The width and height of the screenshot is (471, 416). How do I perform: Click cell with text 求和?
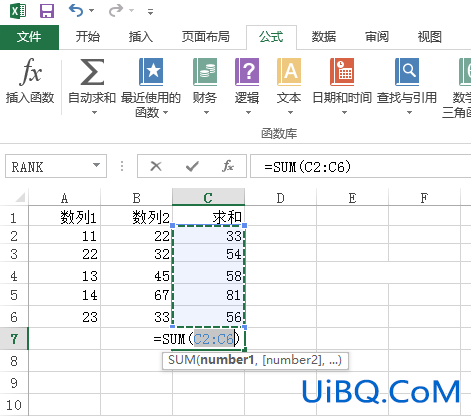(x=208, y=217)
